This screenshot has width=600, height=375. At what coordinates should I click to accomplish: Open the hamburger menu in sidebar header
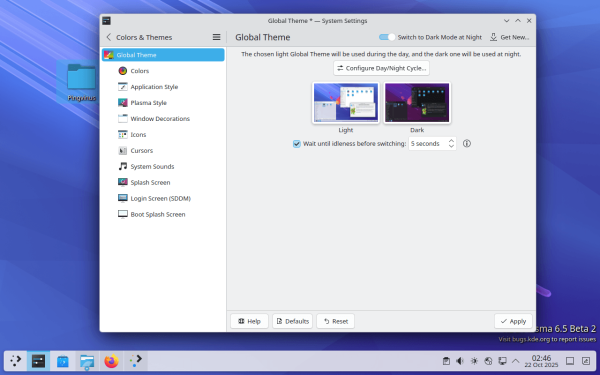[x=216, y=37]
